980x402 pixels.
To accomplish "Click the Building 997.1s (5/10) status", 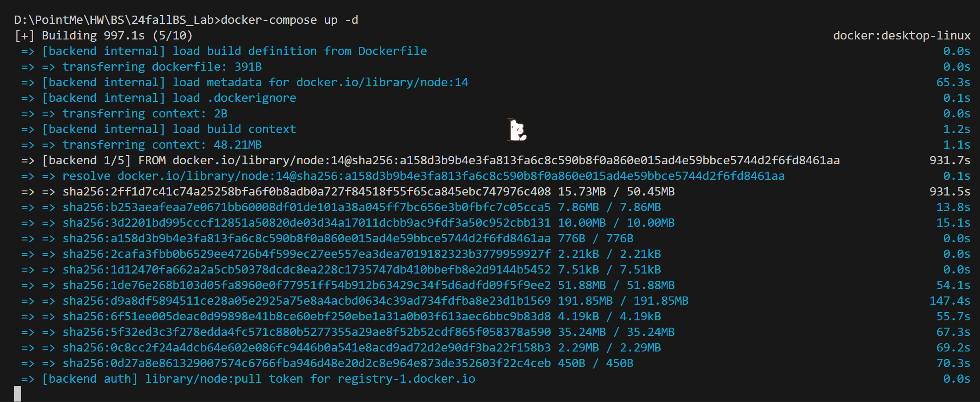I will click(x=117, y=36).
